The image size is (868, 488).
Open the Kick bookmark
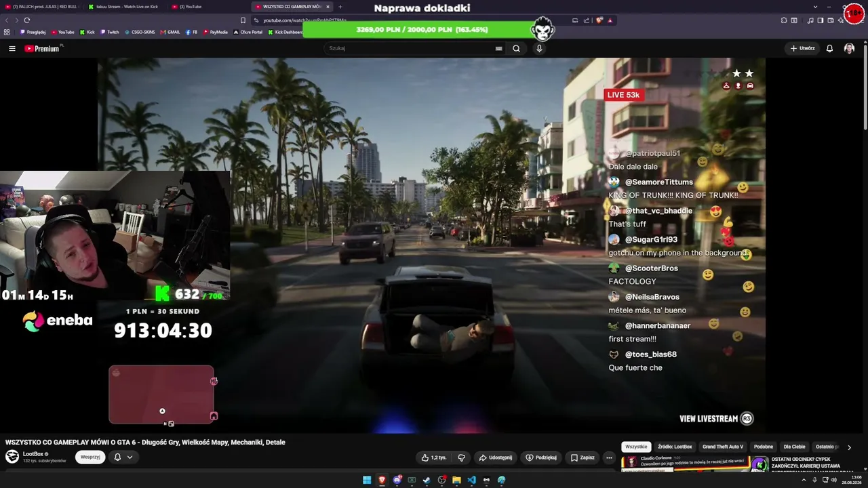pyautogui.click(x=87, y=32)
